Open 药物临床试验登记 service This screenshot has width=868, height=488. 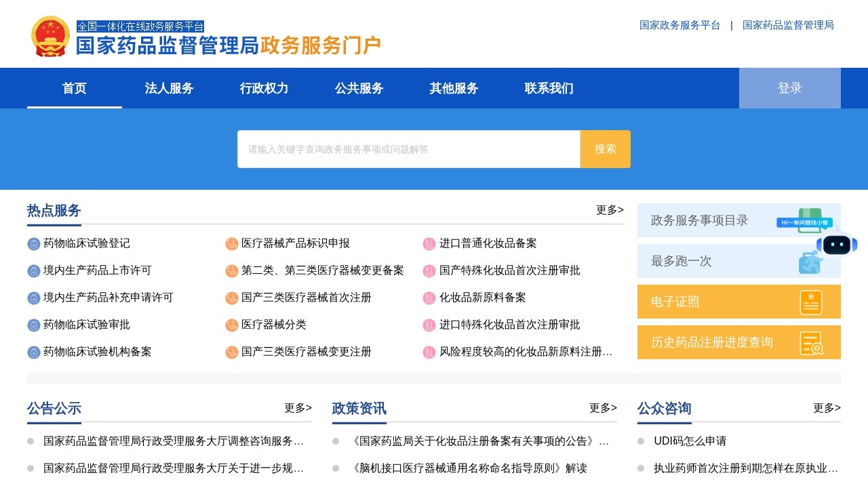[x=87, y=243]
